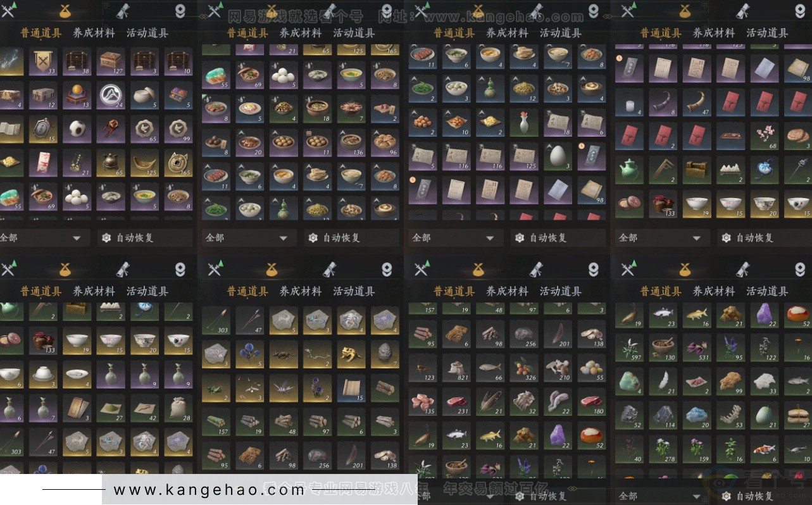812x505 pixels.
Task: Select the green jade stone with count 4
Action: tap(629, 381)
